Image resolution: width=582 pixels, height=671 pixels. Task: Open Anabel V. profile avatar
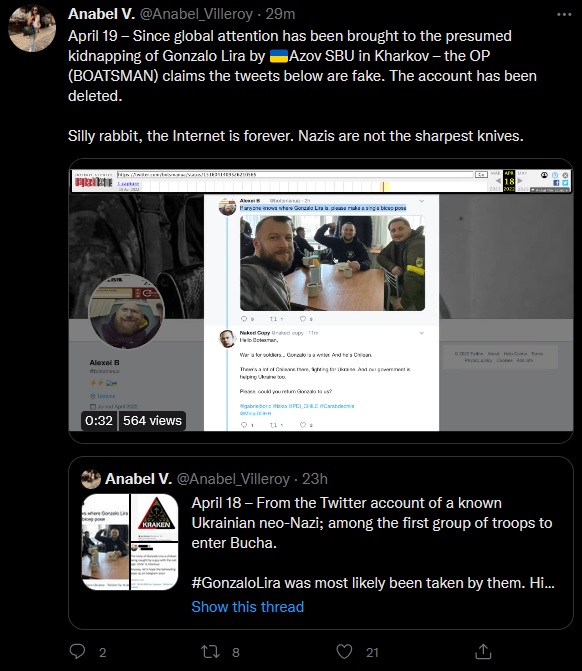pyautogui.click(x=32, y=28)
